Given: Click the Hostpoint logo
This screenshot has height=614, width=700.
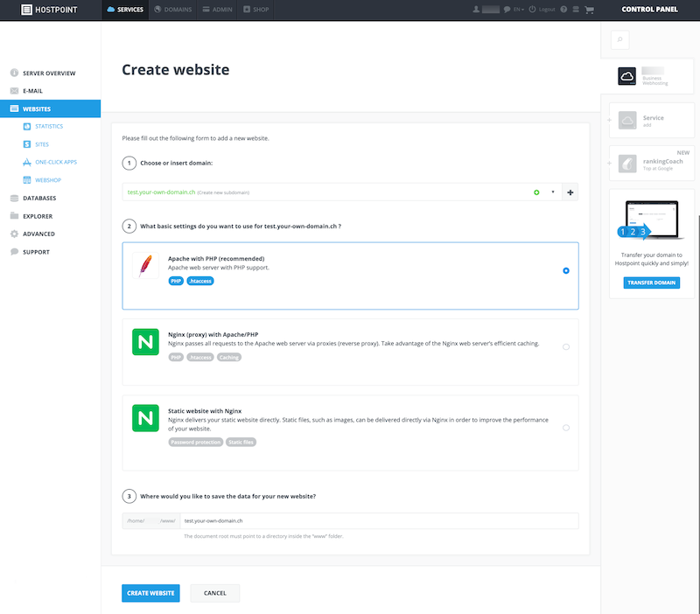Looking at the screenshot, I should click(49, 10).
